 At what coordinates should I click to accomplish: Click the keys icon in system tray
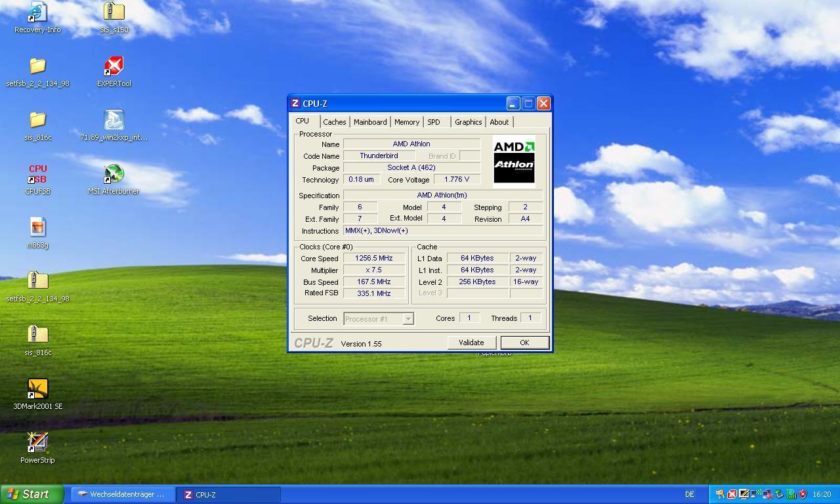pyautogui.click(x=720, y=494)
